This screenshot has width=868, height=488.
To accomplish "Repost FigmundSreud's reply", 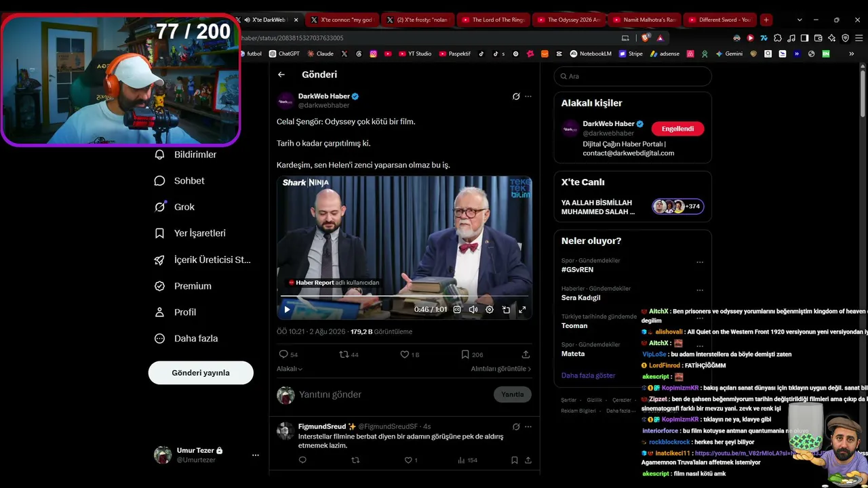I will click(x=355, y=460).
